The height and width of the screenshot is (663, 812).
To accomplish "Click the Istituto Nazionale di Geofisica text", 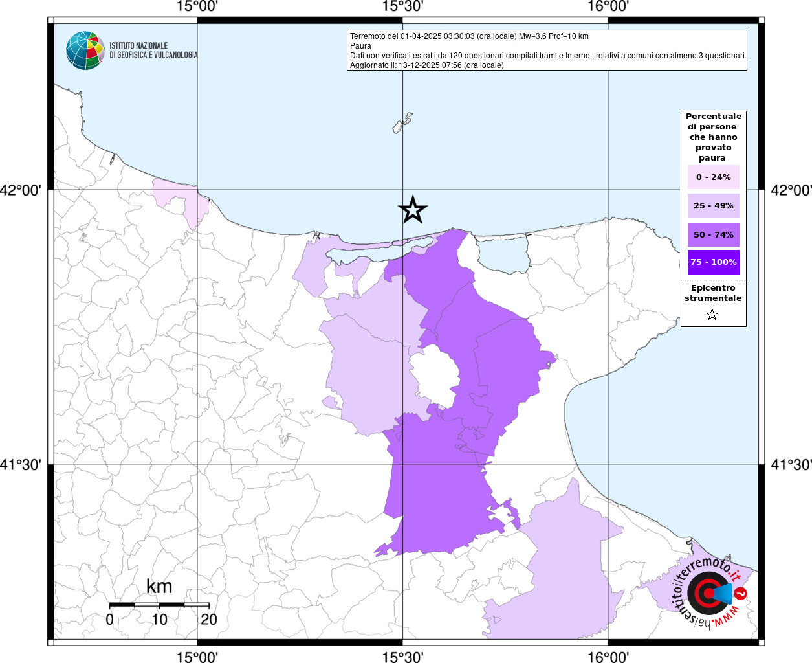I will click(153, 51).
